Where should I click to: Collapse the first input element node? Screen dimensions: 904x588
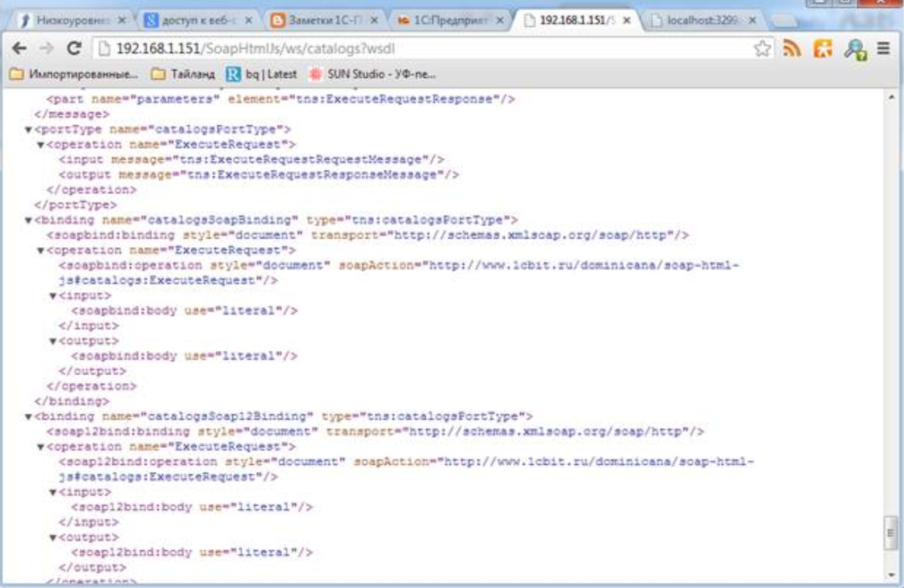(x=53, y=296)
